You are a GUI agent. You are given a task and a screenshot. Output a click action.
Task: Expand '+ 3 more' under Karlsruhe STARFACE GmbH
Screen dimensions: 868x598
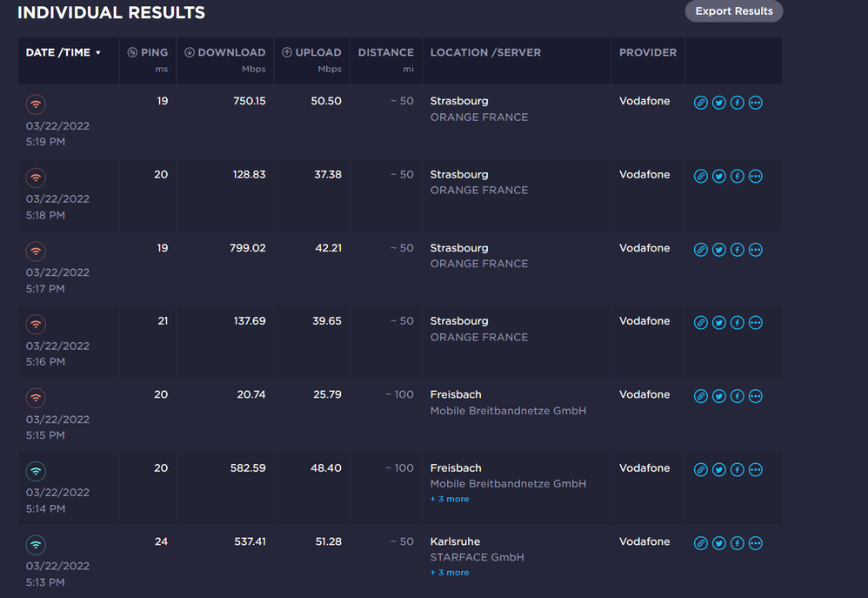[450, 573]
